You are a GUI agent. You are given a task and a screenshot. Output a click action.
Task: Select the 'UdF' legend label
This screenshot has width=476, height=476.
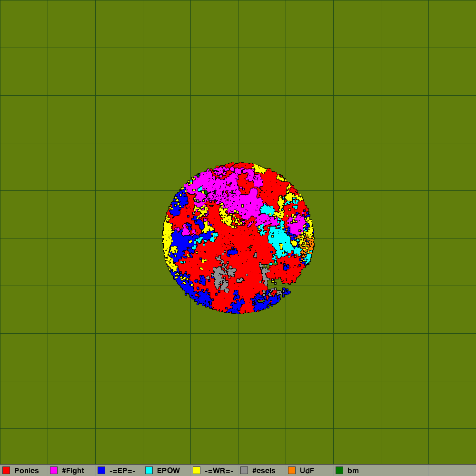click(x=307, y=471)
